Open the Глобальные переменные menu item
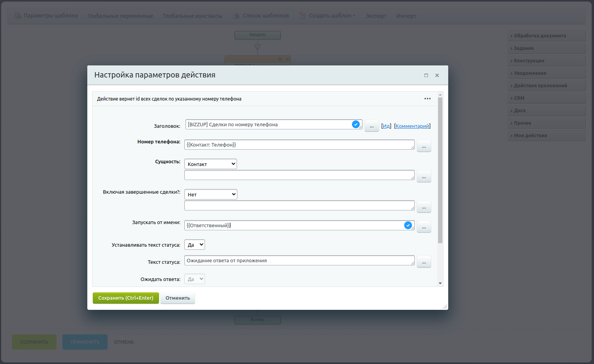Viewport: 594px width, 364px height. [x=120, y=16]
